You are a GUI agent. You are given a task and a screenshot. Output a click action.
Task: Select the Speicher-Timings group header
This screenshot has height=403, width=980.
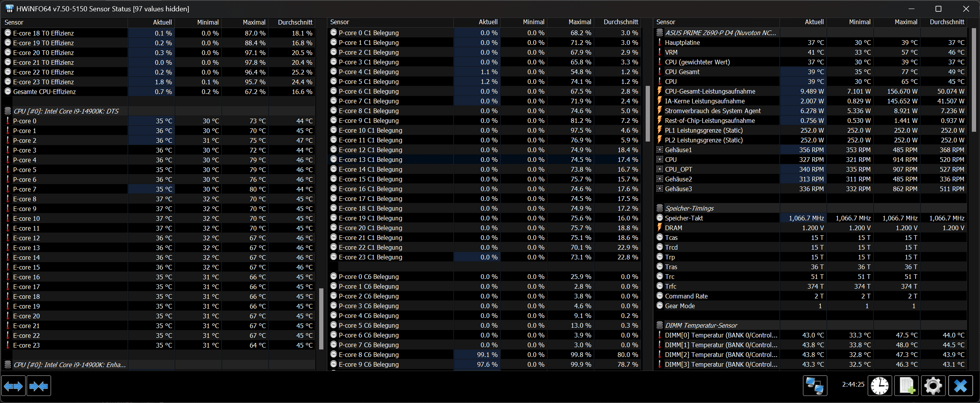[x=689, y=208]
